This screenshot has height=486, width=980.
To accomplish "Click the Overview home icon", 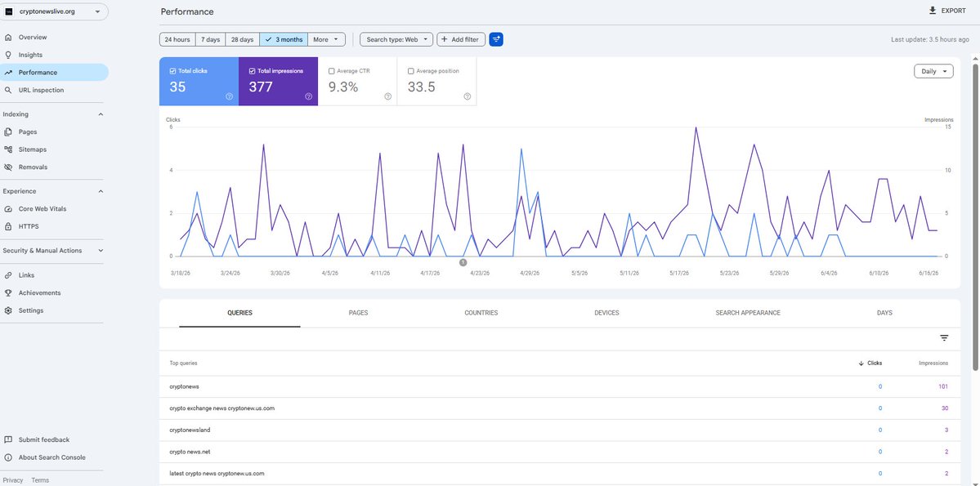I will (x=8, y=38).
